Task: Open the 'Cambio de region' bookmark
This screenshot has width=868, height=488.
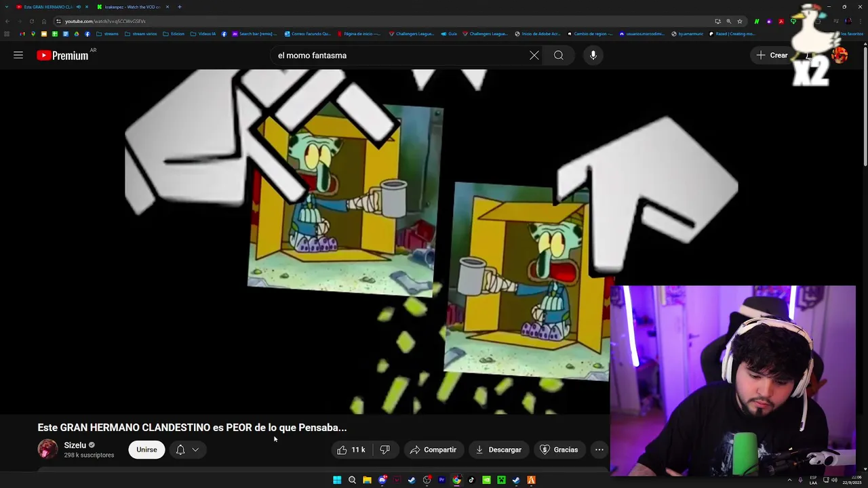Action: (x=590, y=34)
